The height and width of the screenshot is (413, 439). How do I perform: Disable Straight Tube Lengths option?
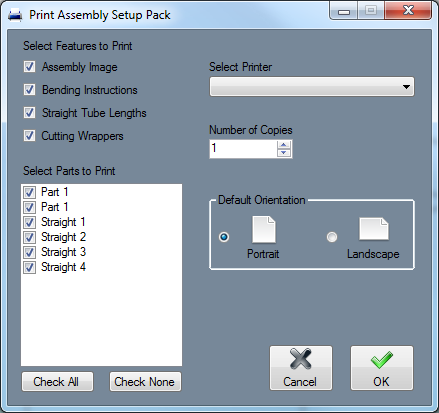29,113
